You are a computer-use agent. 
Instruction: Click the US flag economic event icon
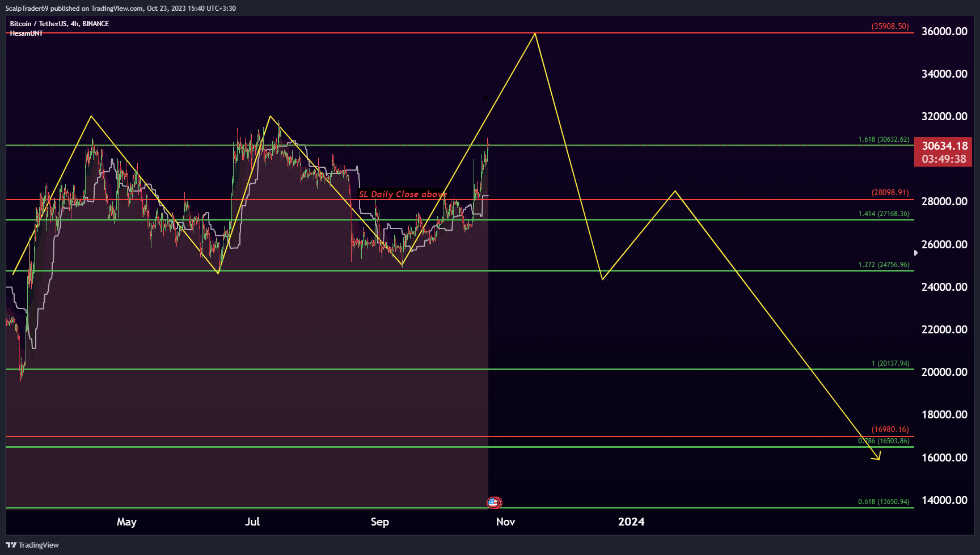pyautogui.click(x=493, y=502)
